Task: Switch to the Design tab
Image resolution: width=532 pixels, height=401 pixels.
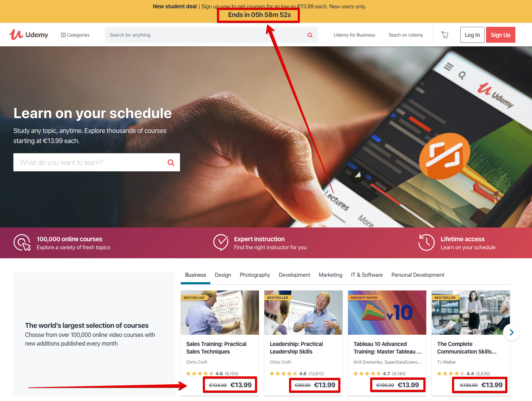Action: click(x=223, y=275)
